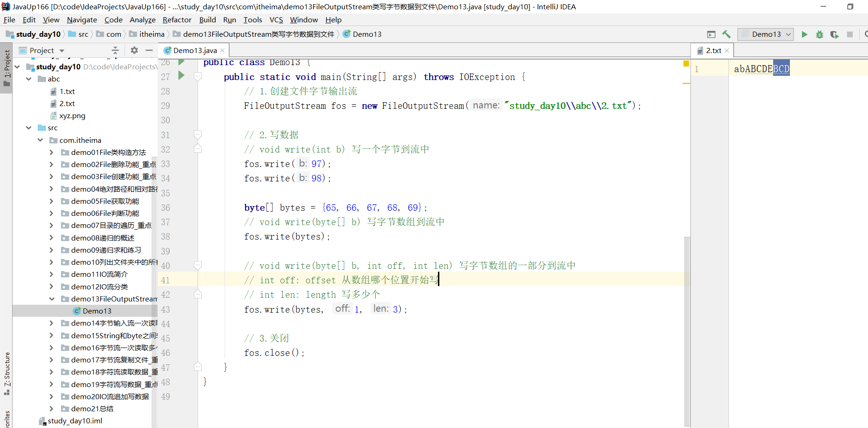Click the yellow error stripe mark below indicator

click(x=686, y=83)
